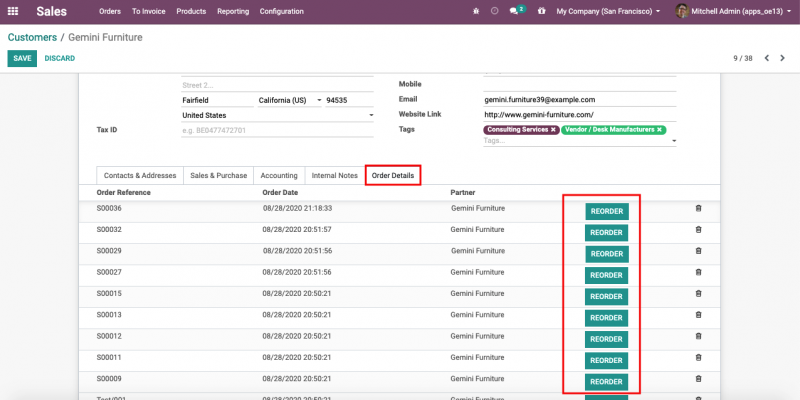This screenshot has width=800, height=400.
Task: Click the Sales app title
Action: point(52,11)
